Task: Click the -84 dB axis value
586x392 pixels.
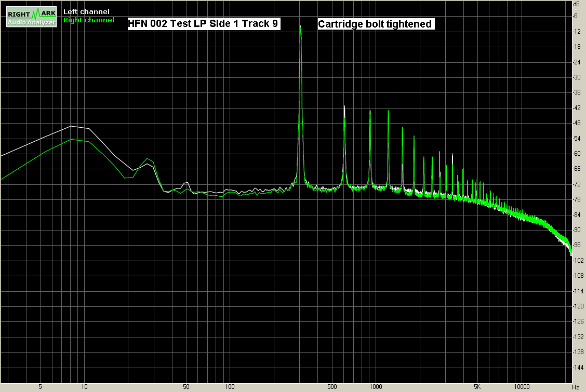Action: point(577,214)
